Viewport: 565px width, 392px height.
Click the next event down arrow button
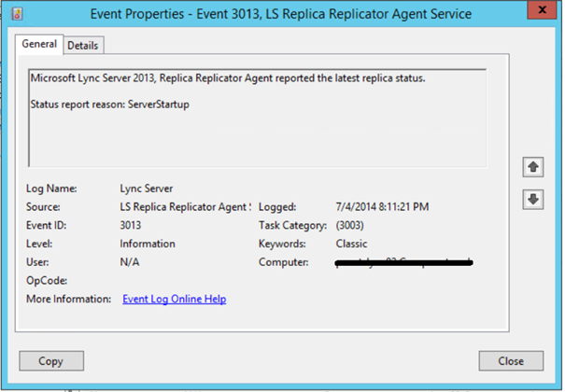click(533, 199)
